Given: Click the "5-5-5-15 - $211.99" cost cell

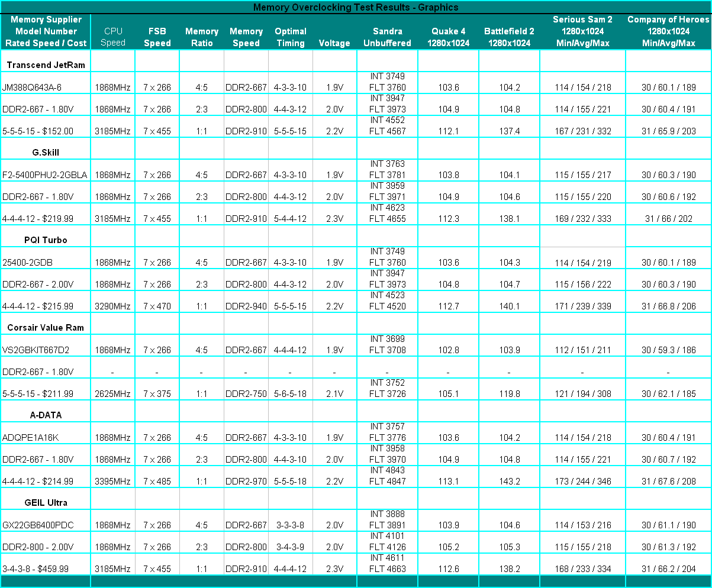Looking at the screenshot, I should pyautogui.click(x=38, y=393).
